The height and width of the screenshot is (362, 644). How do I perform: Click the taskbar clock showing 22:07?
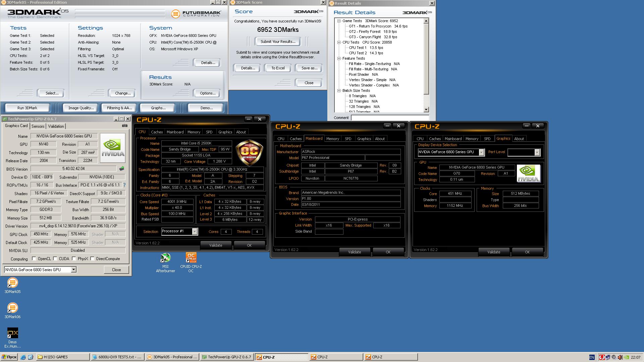click(x=635, y=357)
